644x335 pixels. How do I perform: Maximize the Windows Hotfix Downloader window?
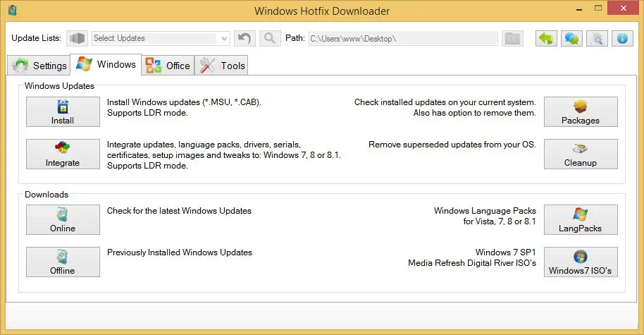tap(598, 8)
